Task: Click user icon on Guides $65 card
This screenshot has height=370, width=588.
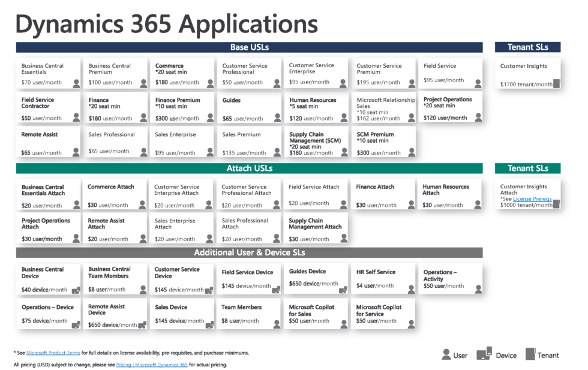Action: [277, 118]
